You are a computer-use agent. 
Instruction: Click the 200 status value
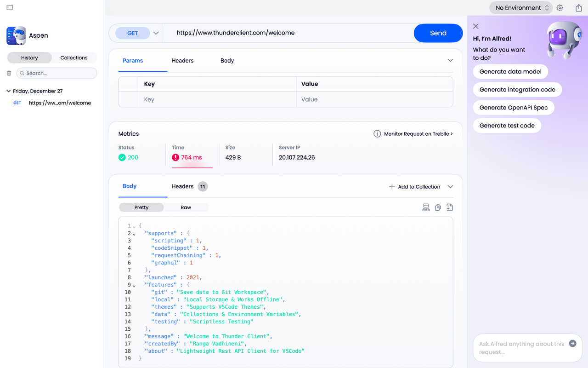point(133,157)
